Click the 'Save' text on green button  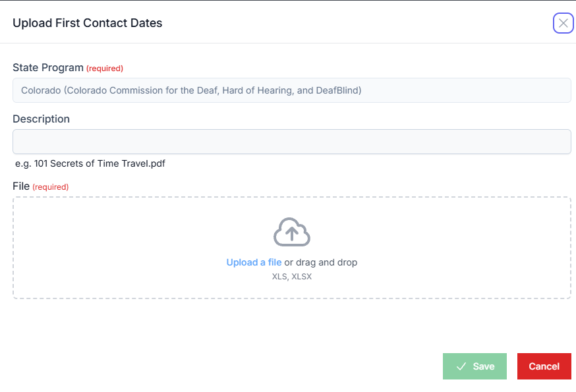click(x=484, y=366)
